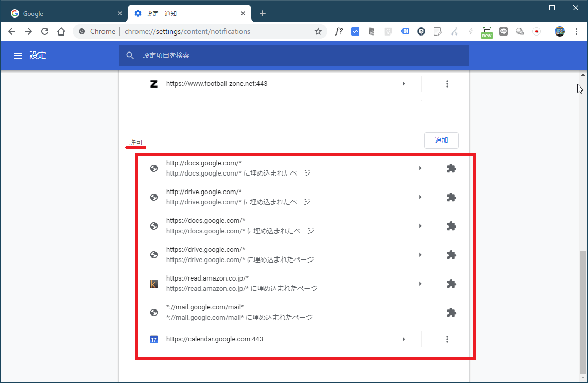Click extension puzzle icon for http://docs.google.com row

pyautogui.click(x=451, y=168)
